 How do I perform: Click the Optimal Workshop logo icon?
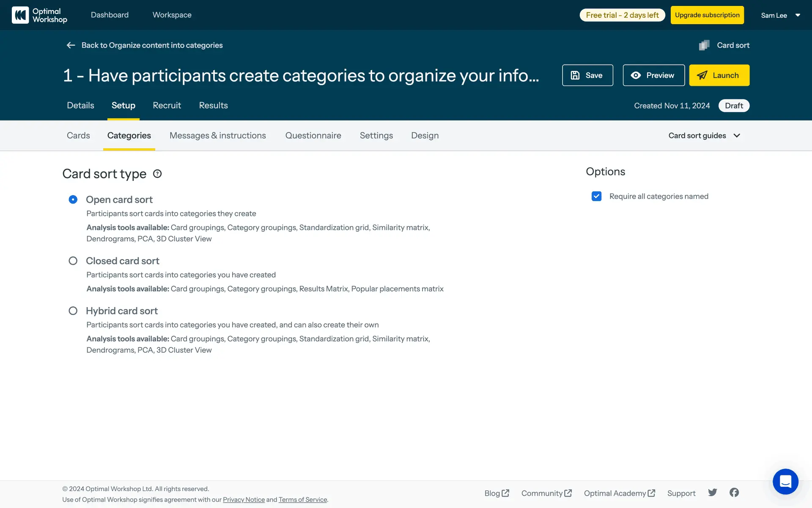click(x=20, y=15)
